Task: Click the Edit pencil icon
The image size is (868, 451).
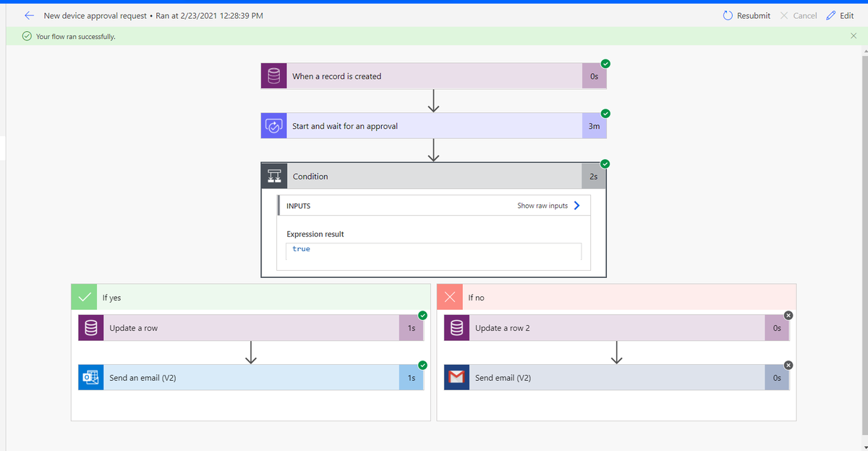Action: 830,15
